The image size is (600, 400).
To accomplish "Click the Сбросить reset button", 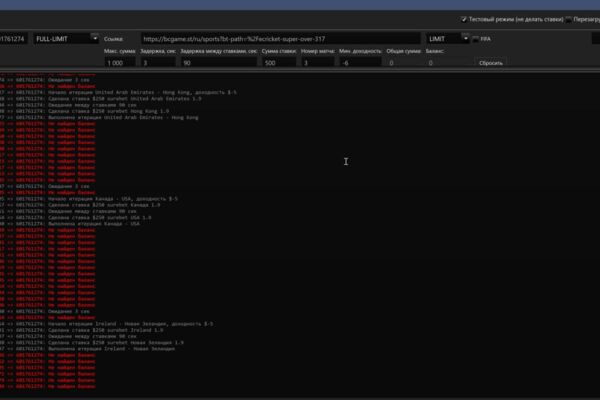I will tap(491, 63).
